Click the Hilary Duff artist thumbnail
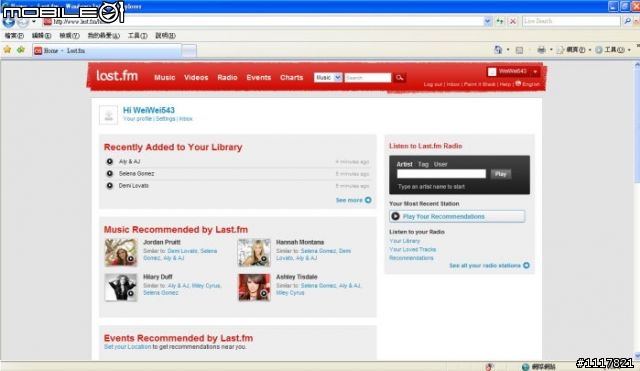The image size is (640, 371). 121,287
